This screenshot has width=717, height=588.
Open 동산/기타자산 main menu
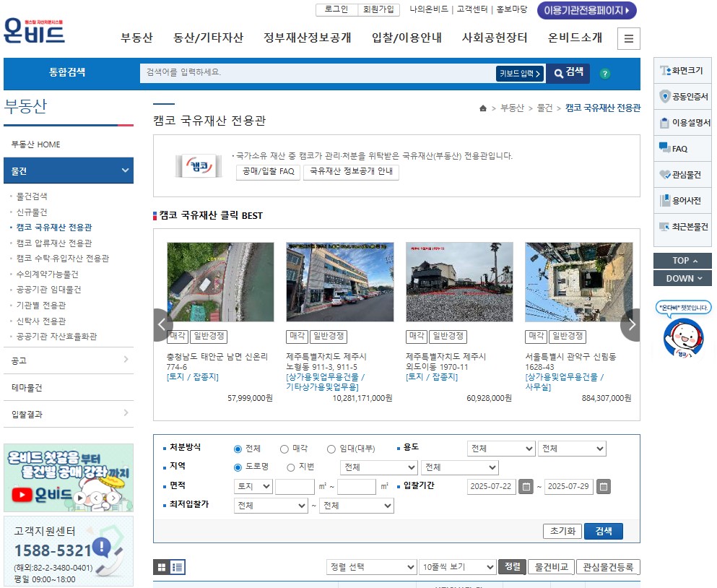[208, 38]
